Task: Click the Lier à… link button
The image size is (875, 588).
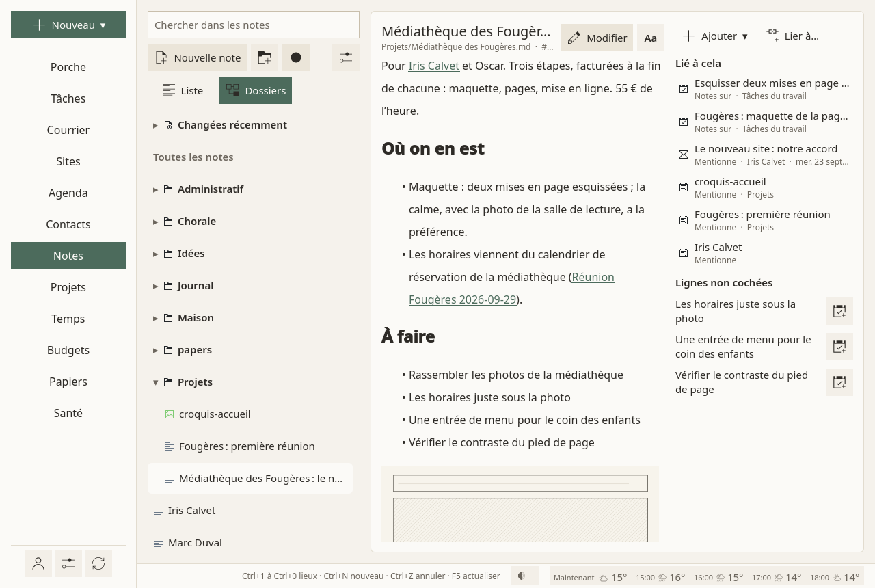Action: (792, 36)
